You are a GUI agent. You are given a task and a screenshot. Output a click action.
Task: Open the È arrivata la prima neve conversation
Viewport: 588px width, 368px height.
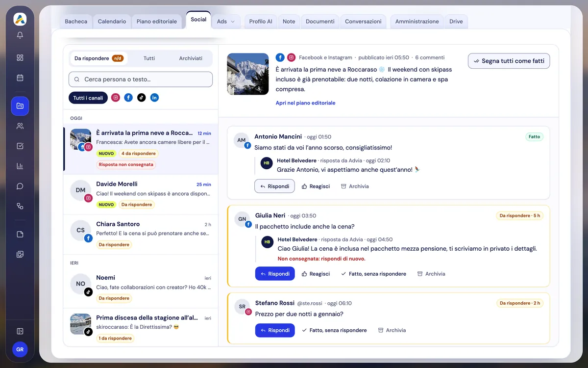coord(141,149)
